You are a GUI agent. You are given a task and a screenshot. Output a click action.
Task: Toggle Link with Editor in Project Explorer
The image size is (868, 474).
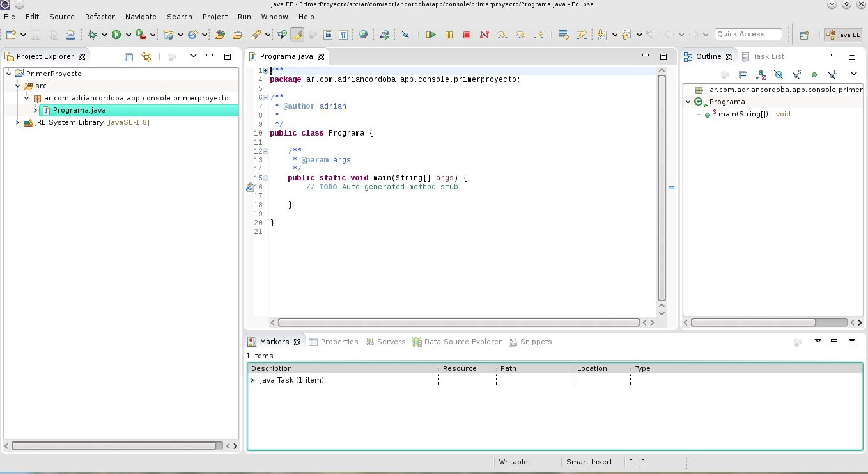[146, 57]
